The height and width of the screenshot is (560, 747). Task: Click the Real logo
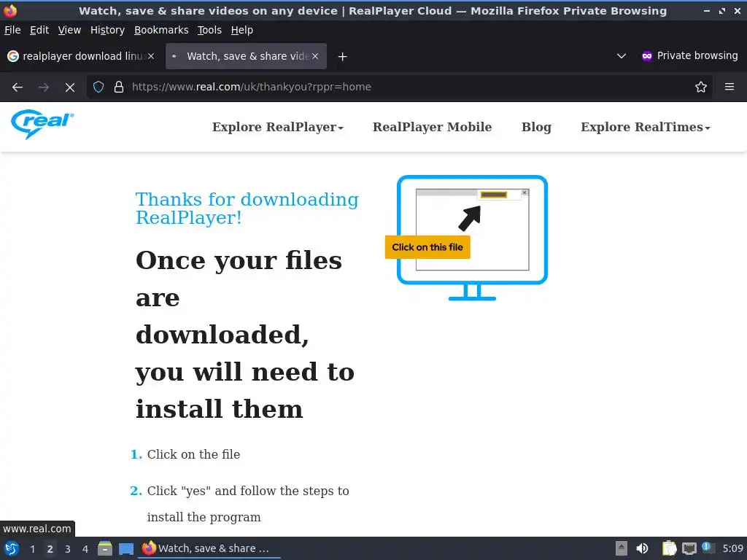[42, 124]
